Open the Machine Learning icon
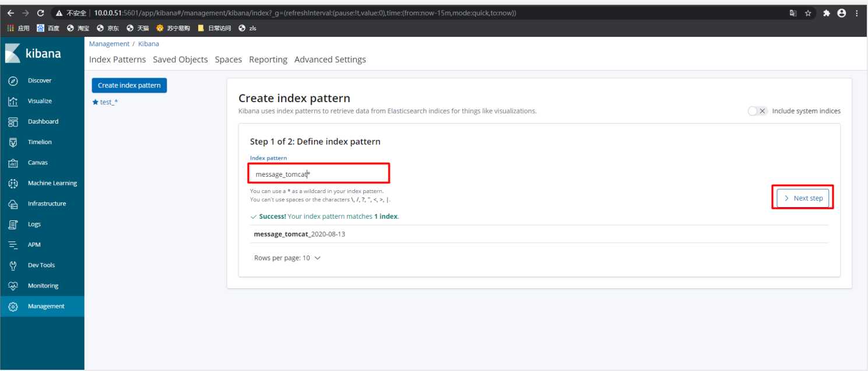 click(x=13, y=183)
